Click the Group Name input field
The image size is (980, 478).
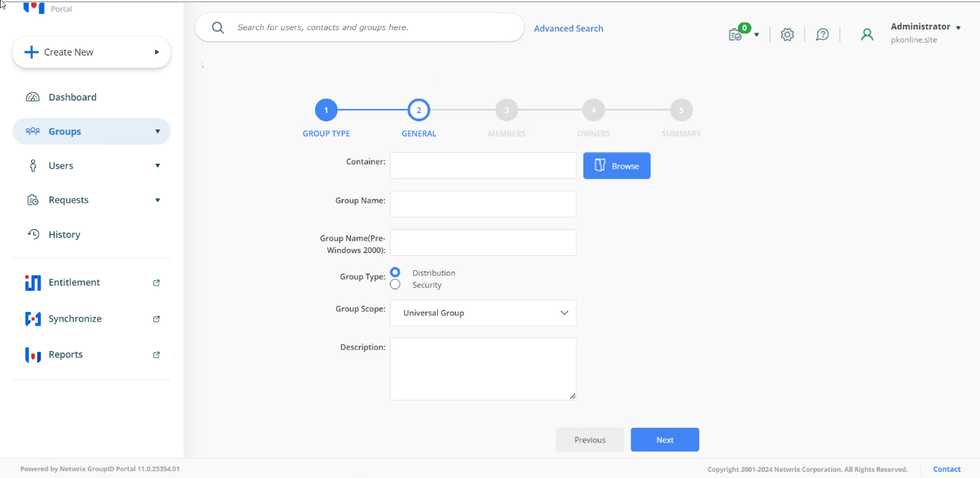pos(482,204)
